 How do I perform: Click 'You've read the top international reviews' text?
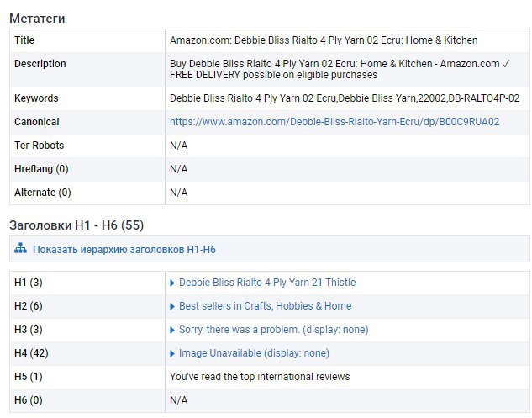[x=260, y=376]
